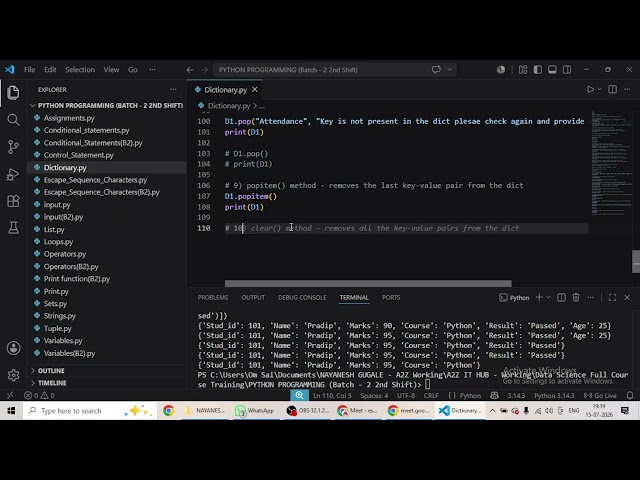Viewport: 640px width, 480px height.
Task: Open Tuple.py in the Explorer
Action: (x=58, y=328)
